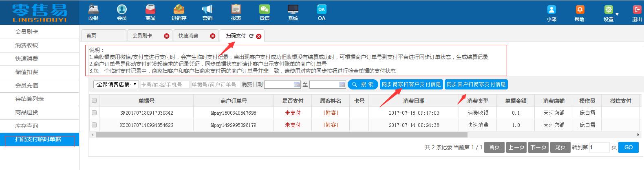The height and width of the screenshot is (170, 644).
Task: Click the 小邱 user profile icon
Action: click(x=551, y=10)
